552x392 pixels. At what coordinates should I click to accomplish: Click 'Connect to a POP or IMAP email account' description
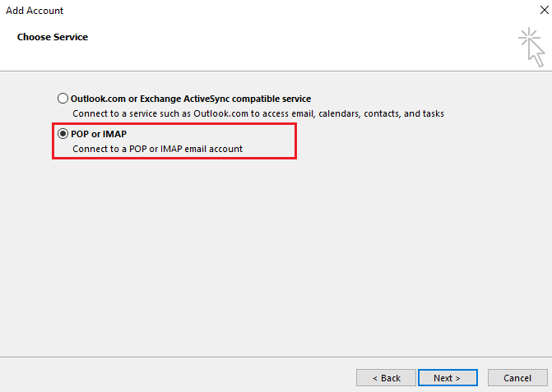[x=157, y=149]
